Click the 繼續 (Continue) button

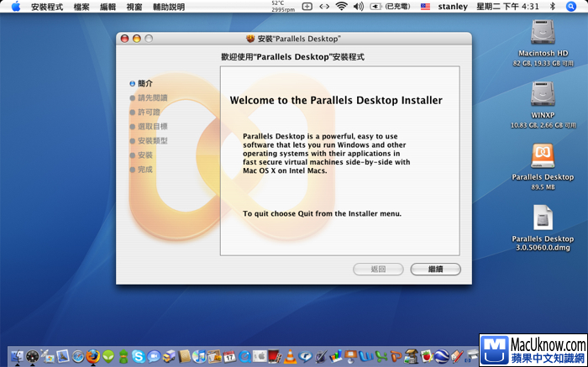click(435, 269)
